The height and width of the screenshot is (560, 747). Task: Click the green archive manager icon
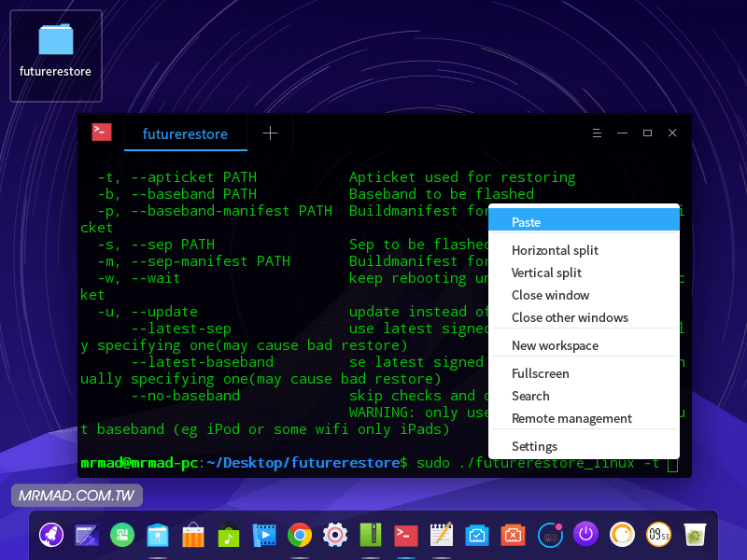pos(371,535)
